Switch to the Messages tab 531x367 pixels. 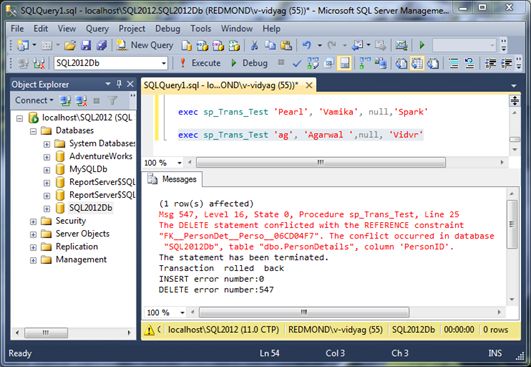[x=173, y=179]
